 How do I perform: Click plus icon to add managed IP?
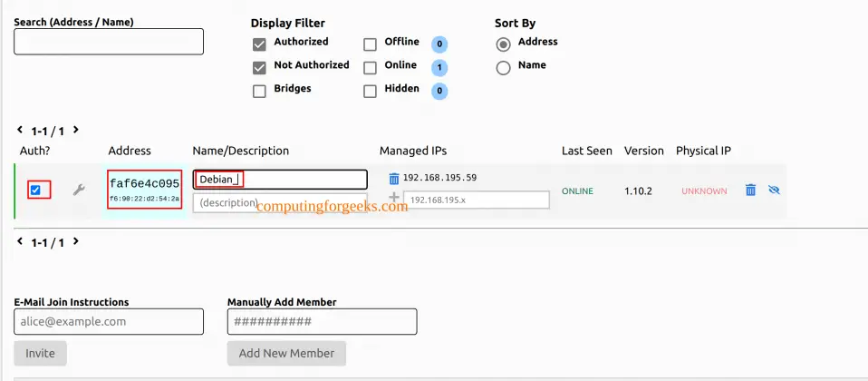393,197
